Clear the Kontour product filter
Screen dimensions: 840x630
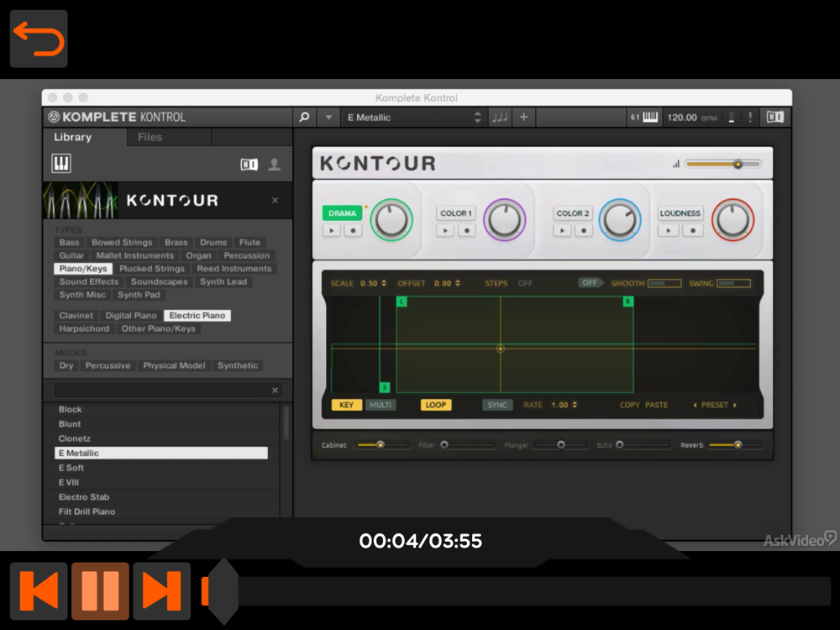(x=275, y=201)
